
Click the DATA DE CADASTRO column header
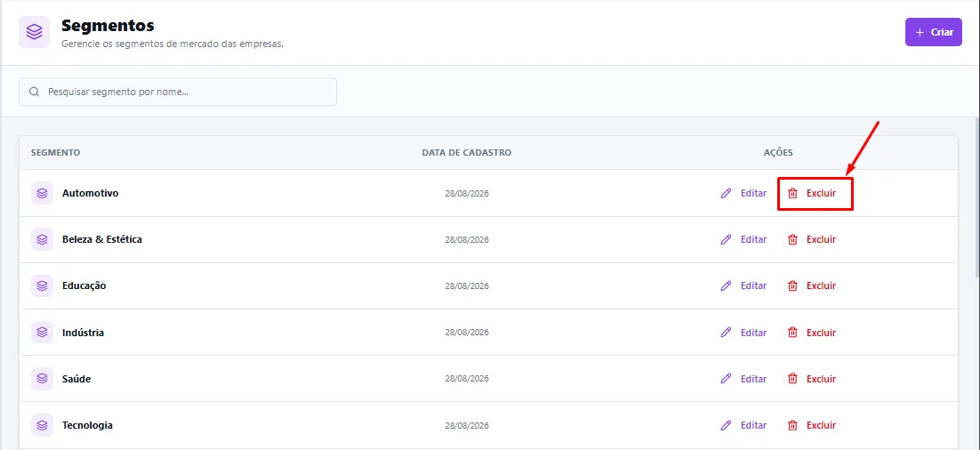(x=467, y=153)
